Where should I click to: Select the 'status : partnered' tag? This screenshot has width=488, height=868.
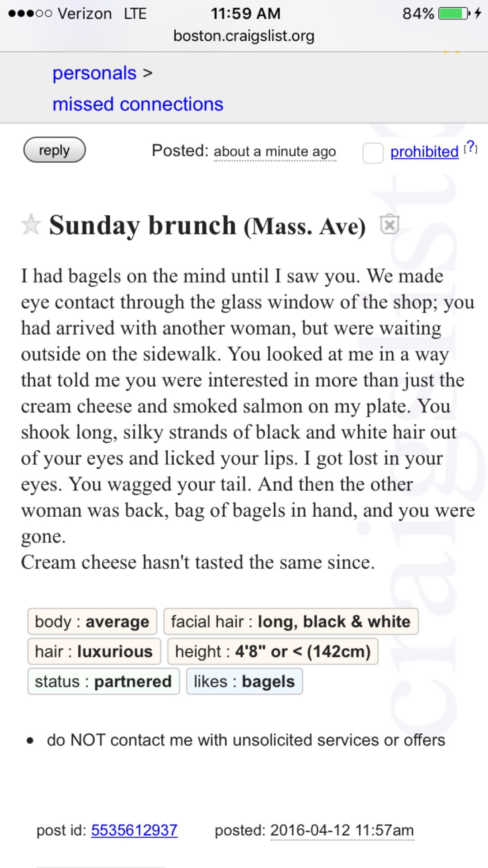[103, 681]
